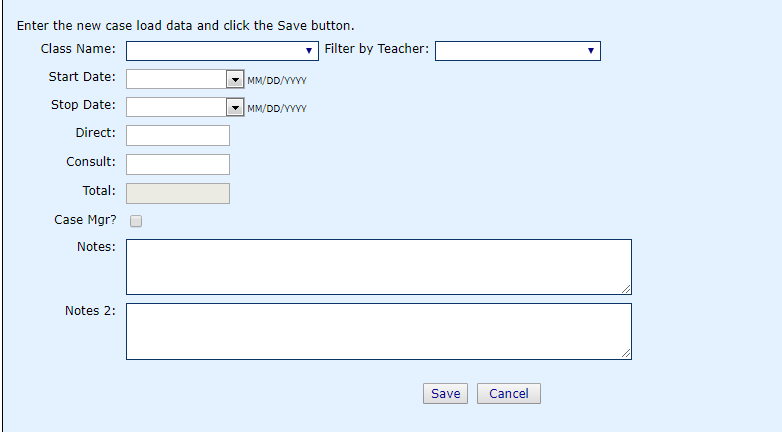Click into the Consult input box
The image size is (782, 432).
[178, 165]
